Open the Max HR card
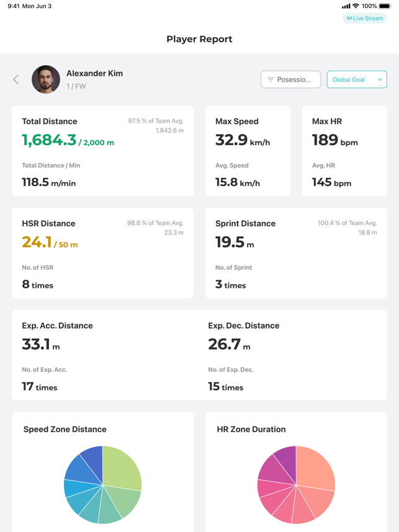 click(x=344, y=151)
